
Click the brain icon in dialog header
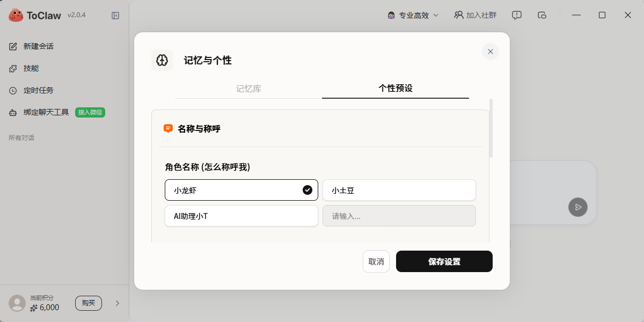point(162,60)
